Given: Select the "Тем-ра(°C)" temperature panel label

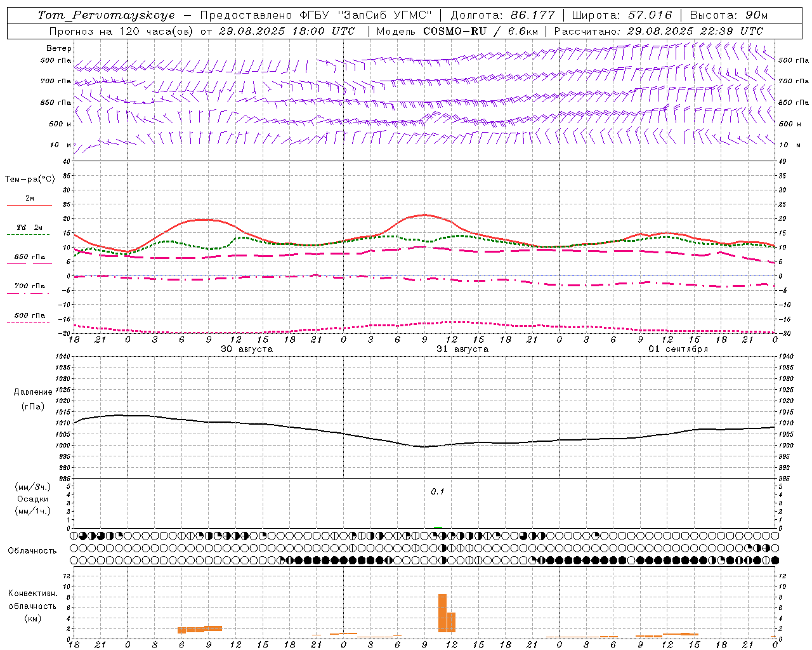Looking at the screenshot, I should (x=30, y=180).
